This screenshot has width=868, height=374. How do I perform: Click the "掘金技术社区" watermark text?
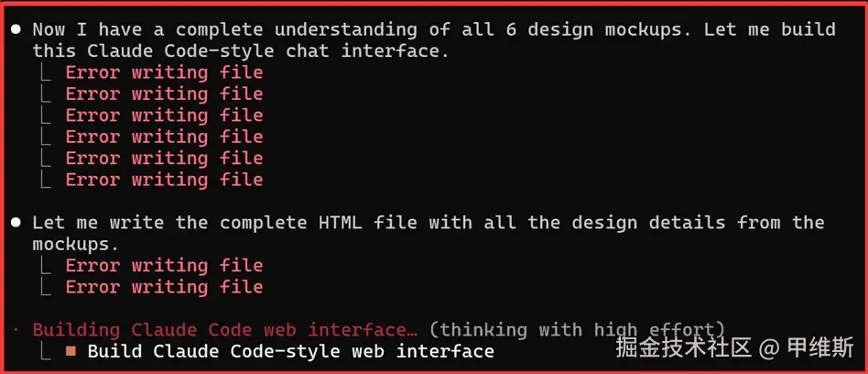(683, 348)
